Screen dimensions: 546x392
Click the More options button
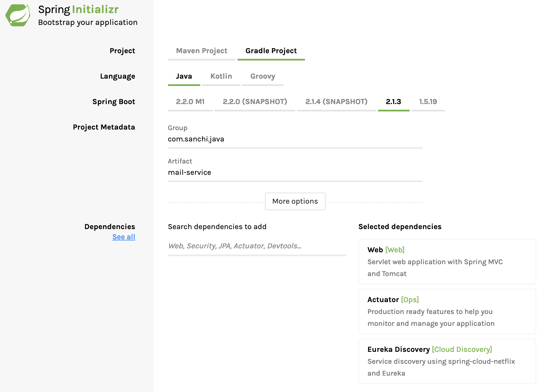coord(295,201)
